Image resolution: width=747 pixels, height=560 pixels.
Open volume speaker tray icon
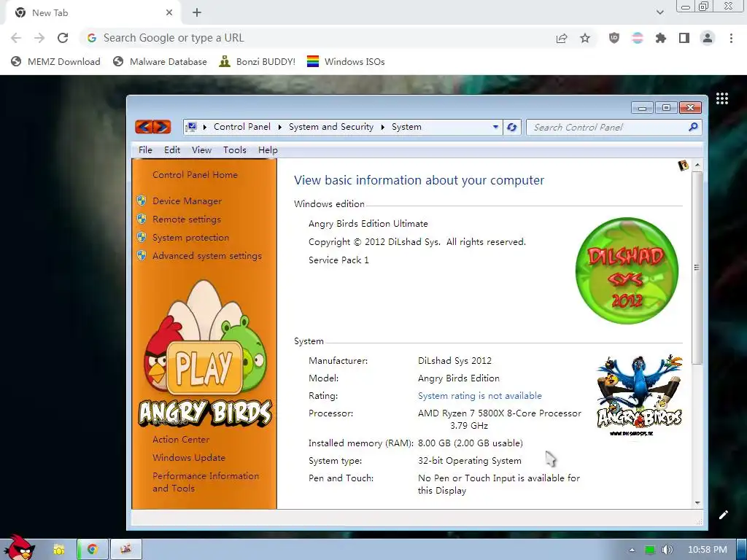pyautogui.click(x=667, y=550)
